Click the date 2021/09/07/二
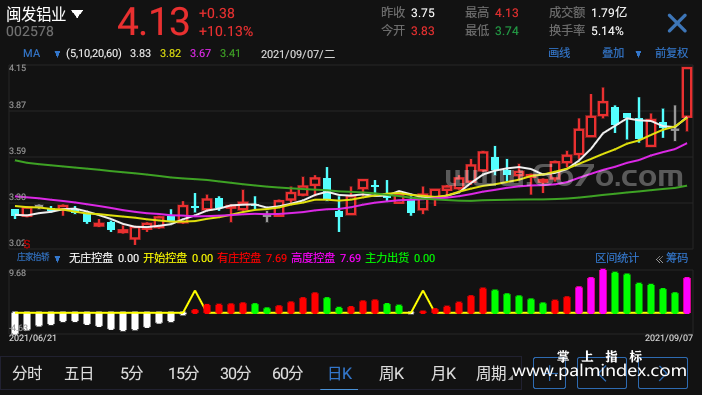This screenshot has height=395, width=702. pos(298,54)
